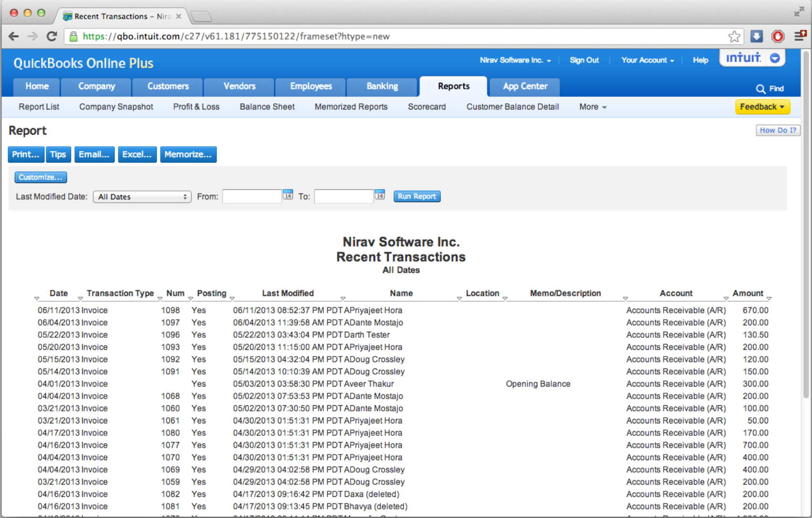The height and width of the screenshot is (518, 812).
Task: Click the padlock icon in the address bar
Action: click(74, 36)
